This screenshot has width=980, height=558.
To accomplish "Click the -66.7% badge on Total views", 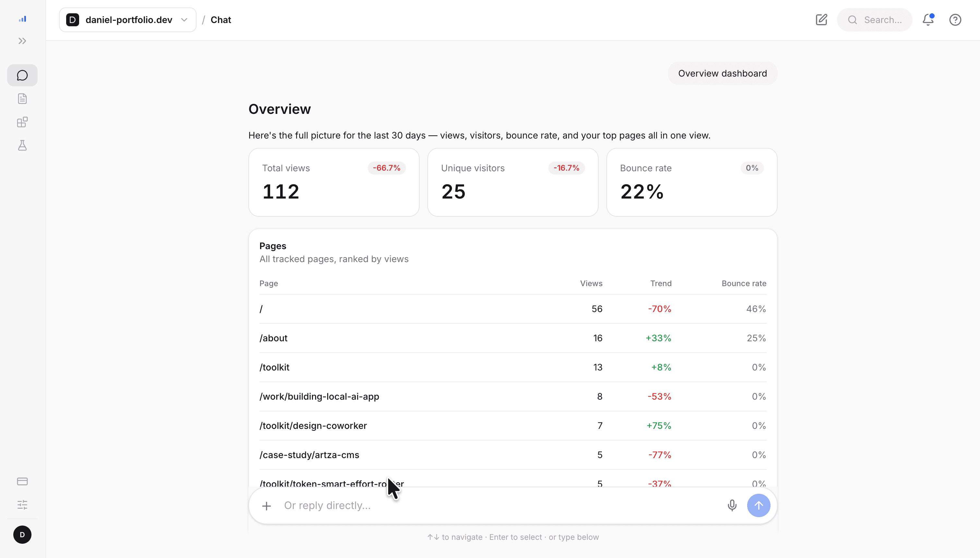I will 387,168.
